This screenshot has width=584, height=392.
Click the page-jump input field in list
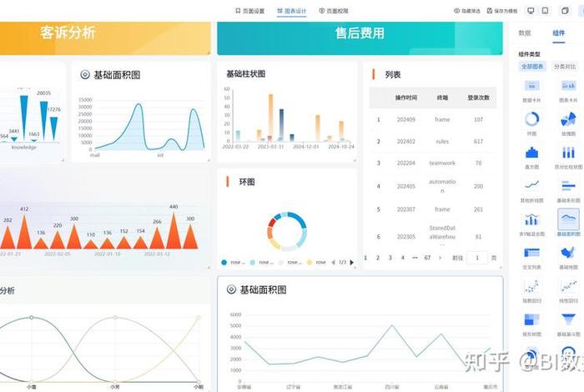coord(476,258)
